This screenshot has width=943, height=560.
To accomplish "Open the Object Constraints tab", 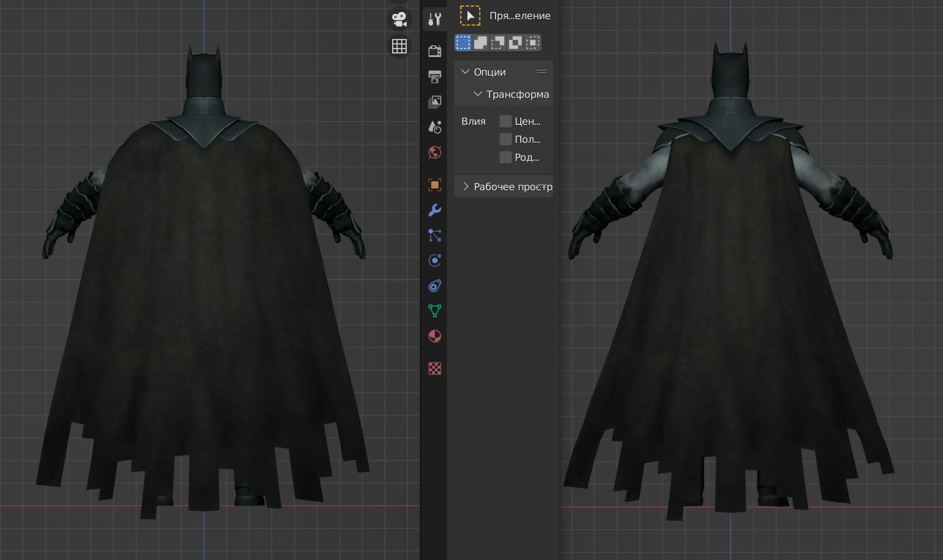I will tap(435, 286).
